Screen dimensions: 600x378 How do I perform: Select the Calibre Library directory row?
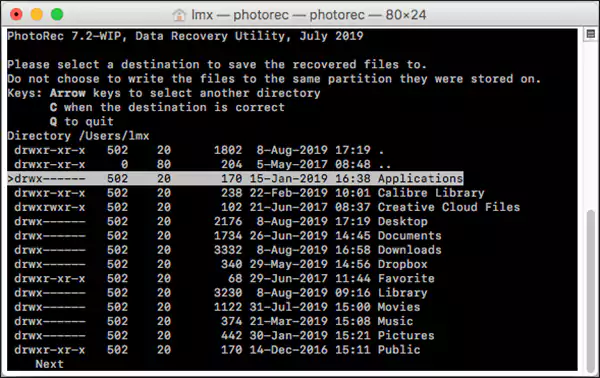(249, 193)
